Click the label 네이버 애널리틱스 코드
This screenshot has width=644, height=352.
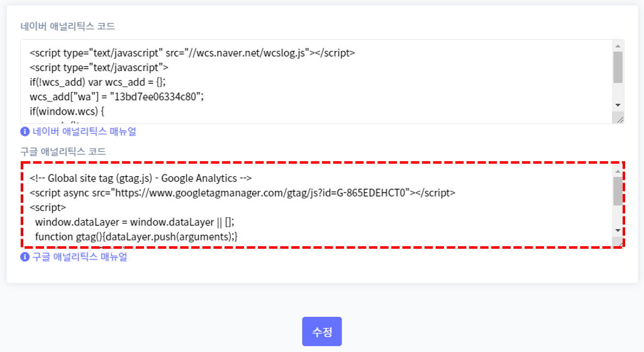(68, 26)
